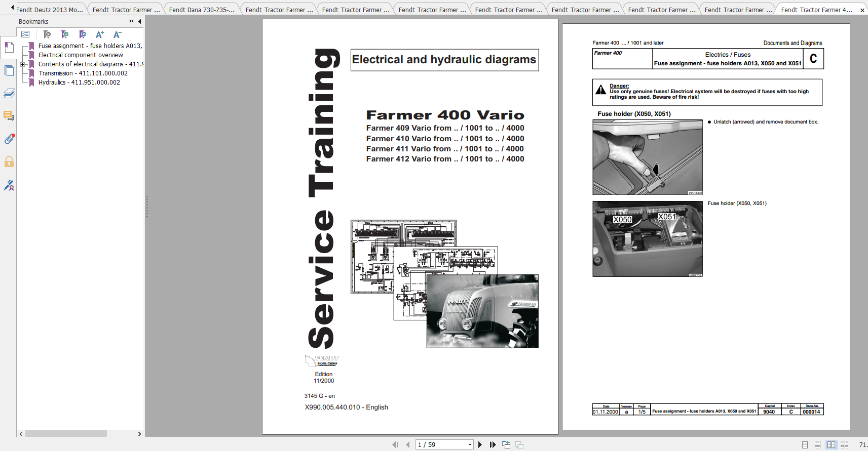Click the document box unlatch photo
The height and width of the screenshot is (451, 868).
click(648, 157)
